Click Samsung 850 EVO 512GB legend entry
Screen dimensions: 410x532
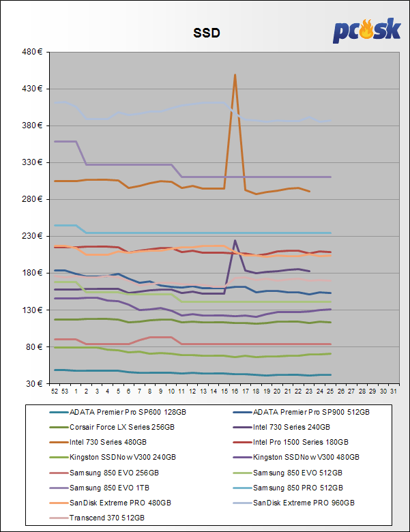click(x=287, y=473)
